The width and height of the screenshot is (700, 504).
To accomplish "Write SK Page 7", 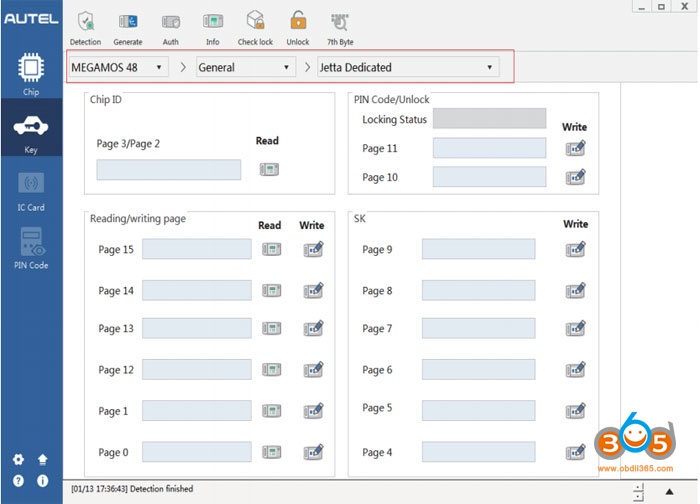I will coord(575,328).
